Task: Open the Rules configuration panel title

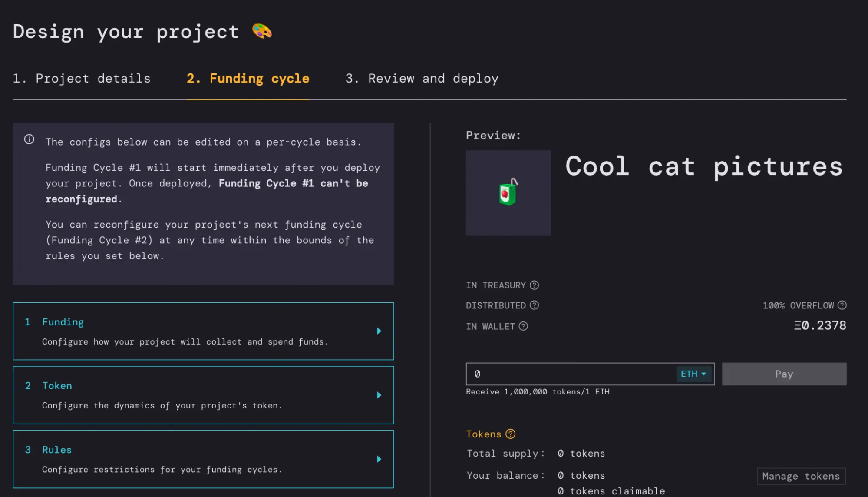Action: coord(57,450)
